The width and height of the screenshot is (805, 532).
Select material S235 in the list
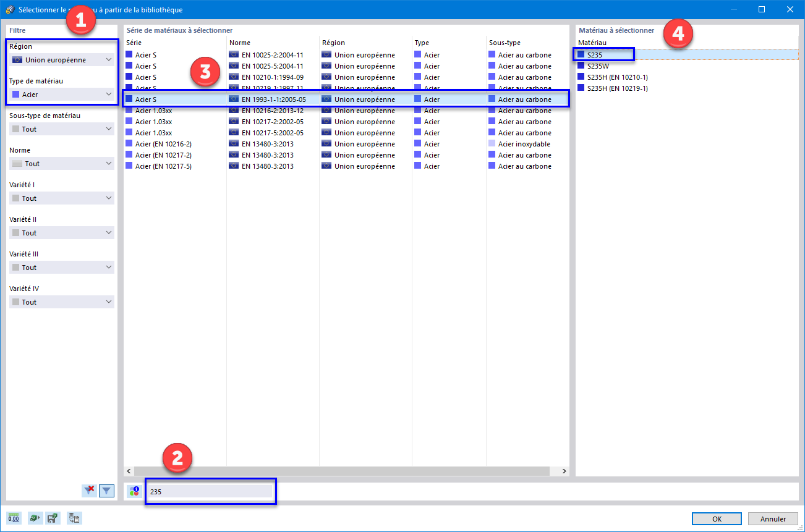(686, 55)
